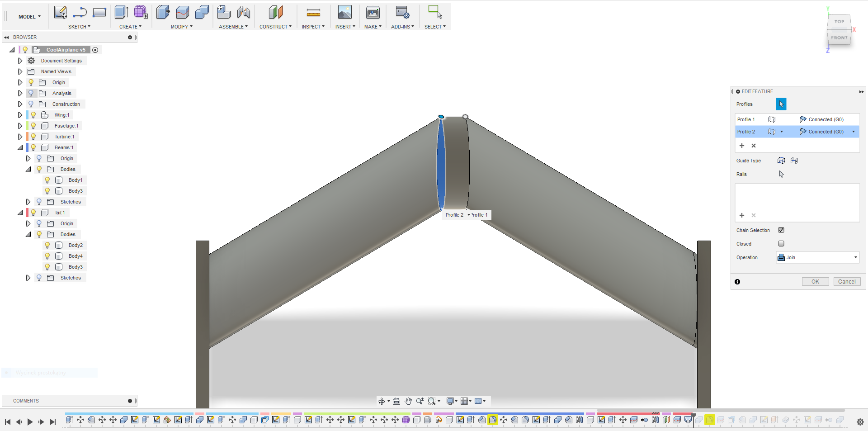This screenshot has height=431, width=868.
Task: Toggle visibility bulb for Body4
Action: [x=47, y=256]
